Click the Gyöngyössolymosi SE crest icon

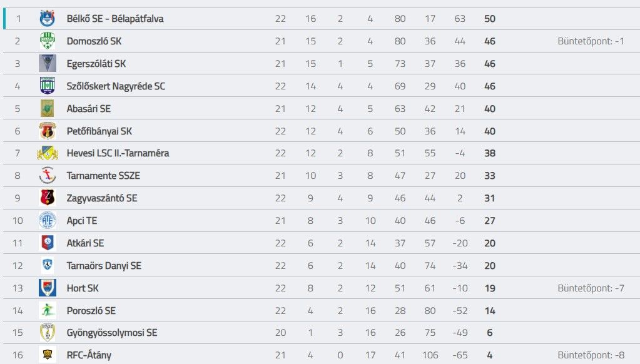pyautogui.click(x=48, y=333)
